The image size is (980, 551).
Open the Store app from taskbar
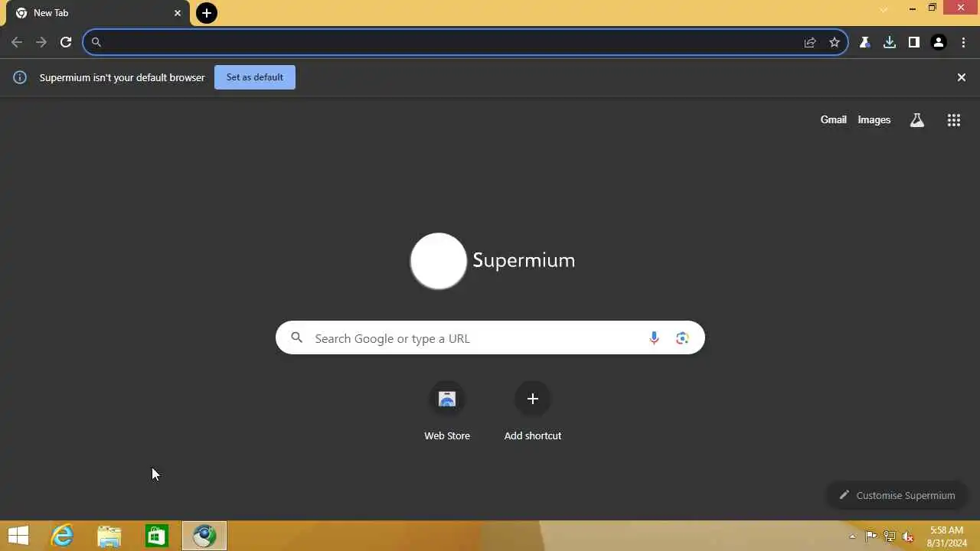click(x=157, y=536)
